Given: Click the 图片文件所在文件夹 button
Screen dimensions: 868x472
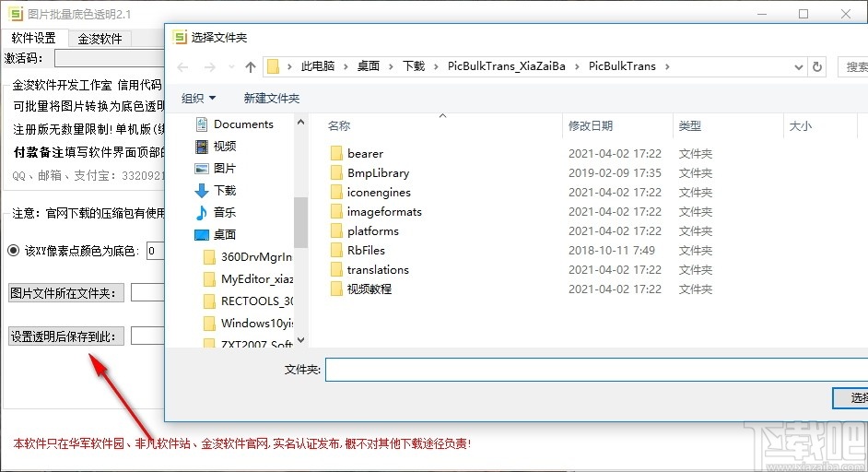Looking at the screenshot, I should click(x=65, y=292).
